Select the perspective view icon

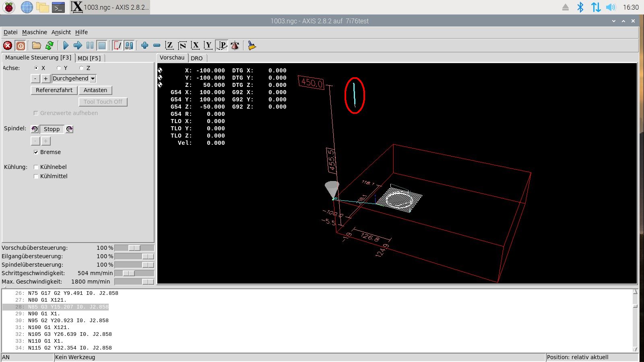222,45
